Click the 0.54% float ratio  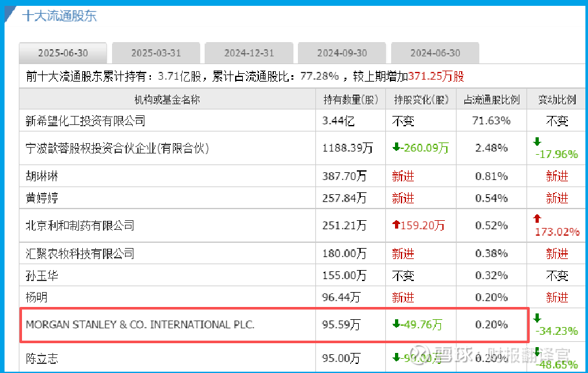pyautogui.click(x=492, y=198)
